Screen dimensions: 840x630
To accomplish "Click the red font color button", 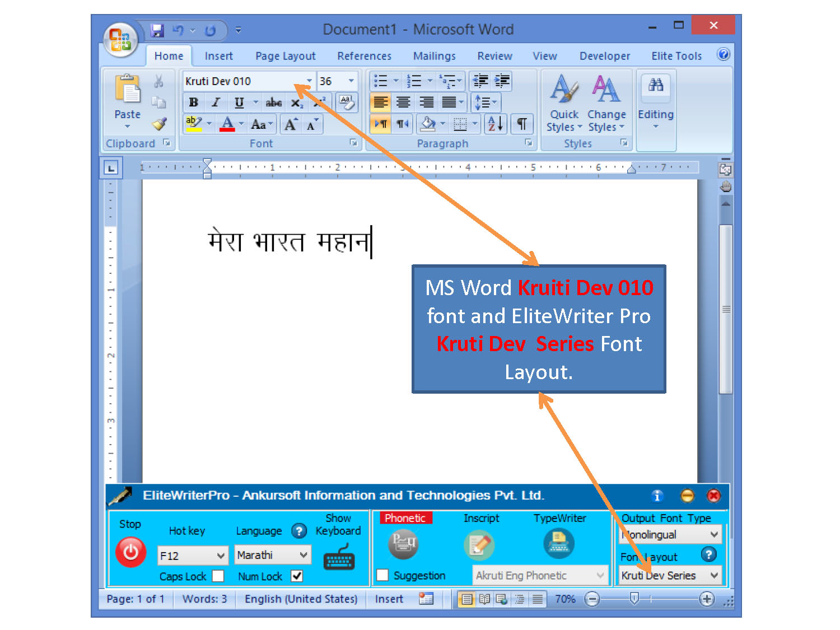I will 227,124.
